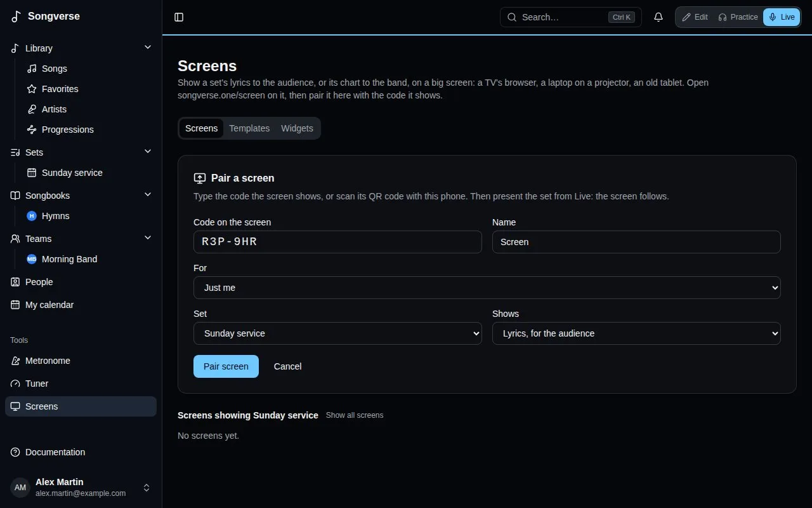
Task: Open Alex Martin account menu
Action: [x=81, y=488]
